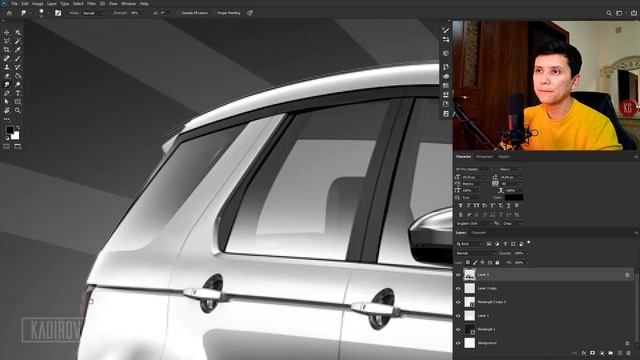Open the Filter menu
Image resolution: width=640 pixels, height=360 pixels.
click(91, 4)
